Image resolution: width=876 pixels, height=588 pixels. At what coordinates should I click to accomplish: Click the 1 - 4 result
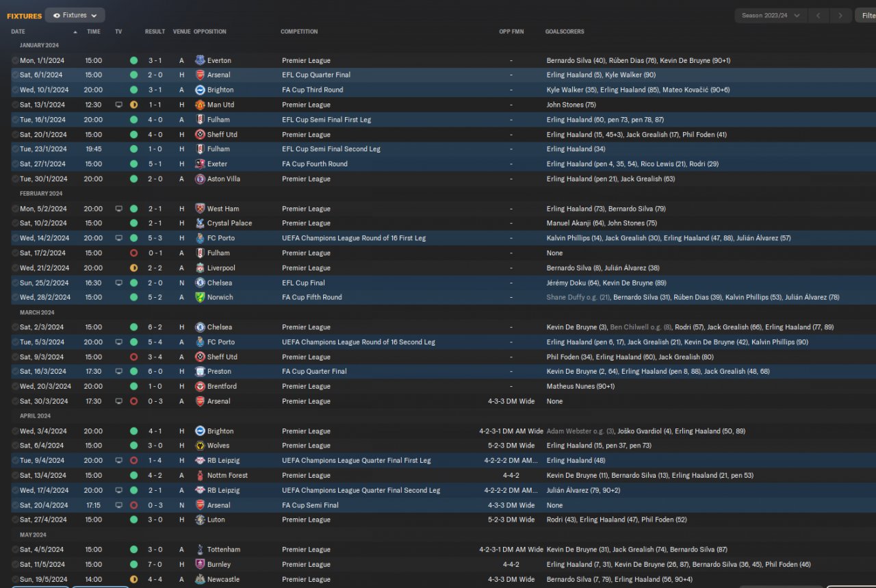tap(155, 461)
